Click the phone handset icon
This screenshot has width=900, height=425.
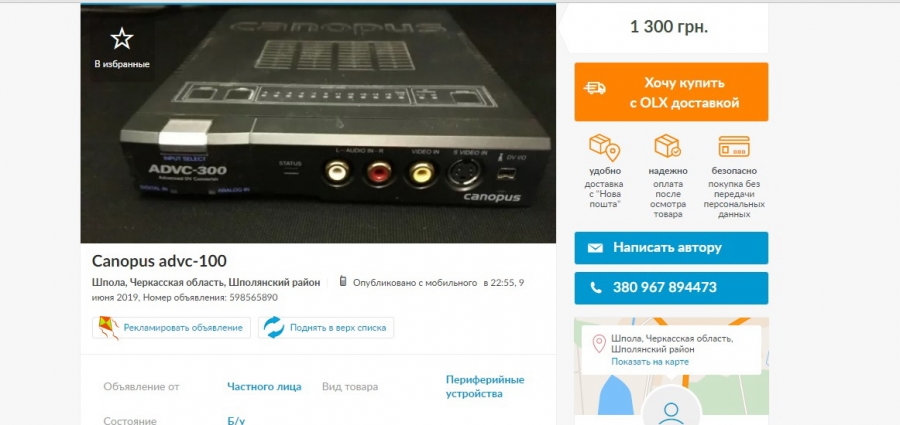596,288
